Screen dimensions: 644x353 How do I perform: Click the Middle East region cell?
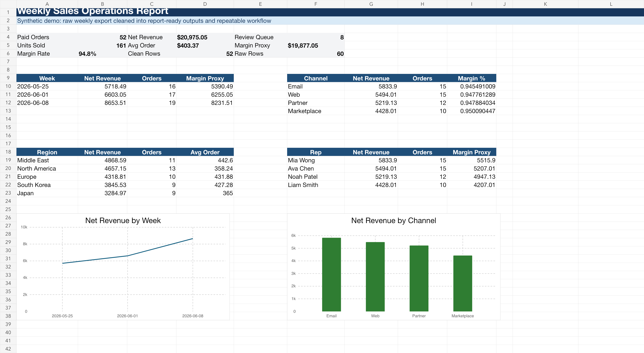pyautogui.click(x=47, y=160)
